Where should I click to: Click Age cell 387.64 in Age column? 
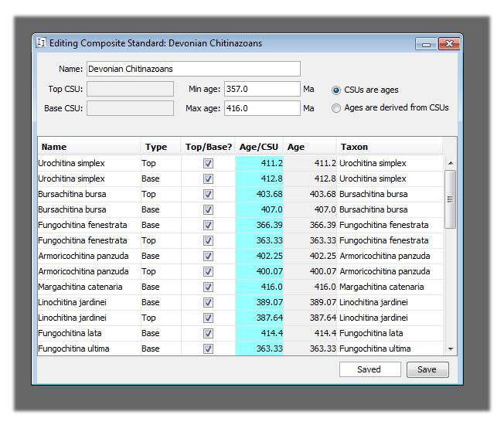pos(310,318)
